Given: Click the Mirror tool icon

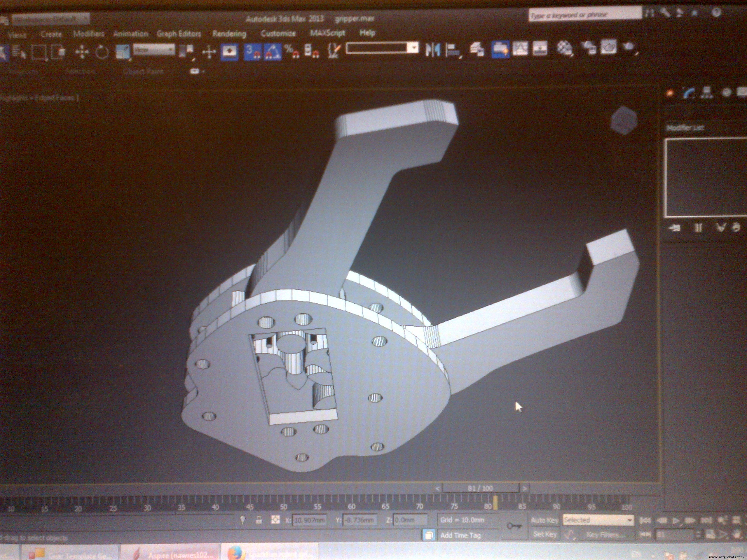Looking at the screenshot, I should pos(433,50).
